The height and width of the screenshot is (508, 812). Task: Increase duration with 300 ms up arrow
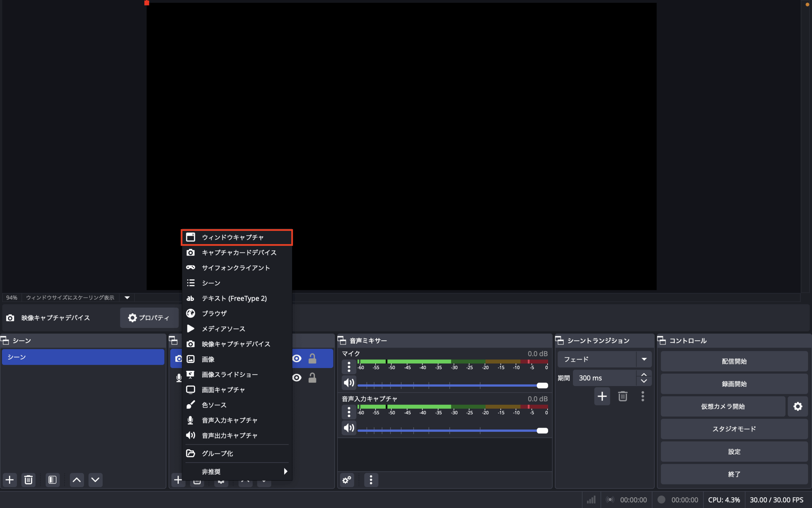pyautogui.click(x=644, y=374)
